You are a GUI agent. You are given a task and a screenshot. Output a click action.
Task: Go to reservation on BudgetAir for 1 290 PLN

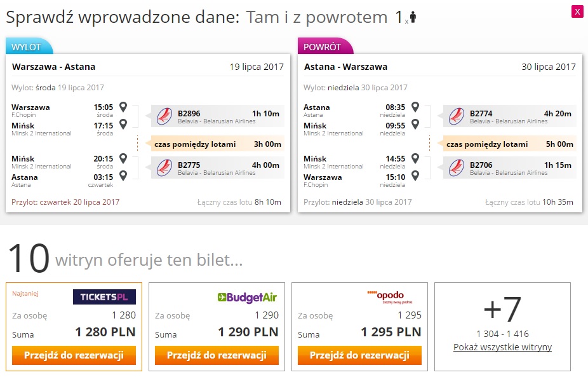[217, 355]
